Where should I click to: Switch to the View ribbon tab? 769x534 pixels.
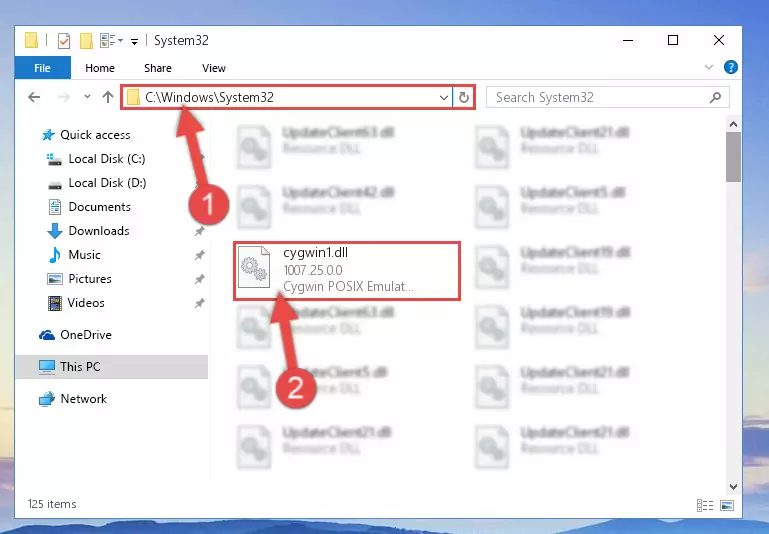pos(214,68)
